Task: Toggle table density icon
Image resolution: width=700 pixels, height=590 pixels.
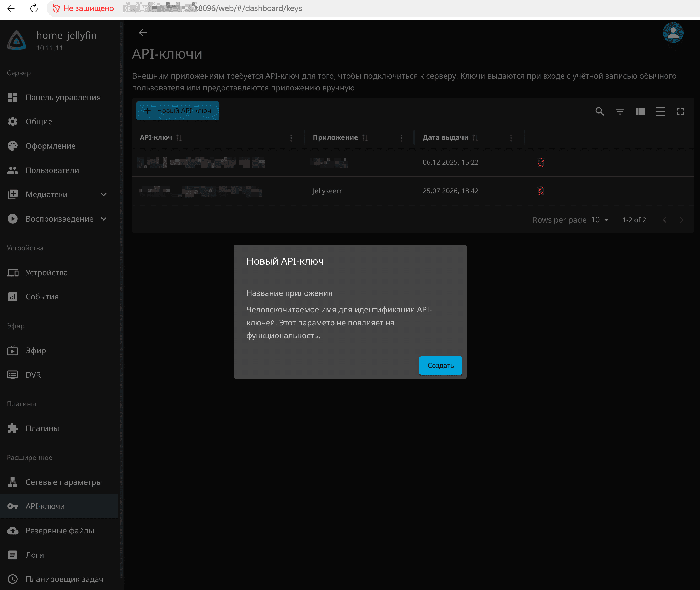Action: tap(660, 111)
